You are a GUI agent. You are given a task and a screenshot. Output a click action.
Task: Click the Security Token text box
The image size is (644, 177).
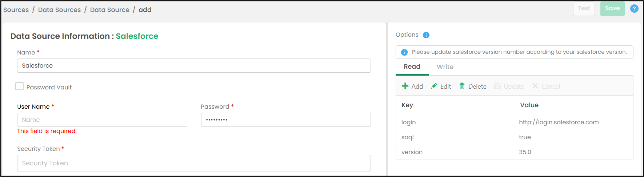click(194, 164)
